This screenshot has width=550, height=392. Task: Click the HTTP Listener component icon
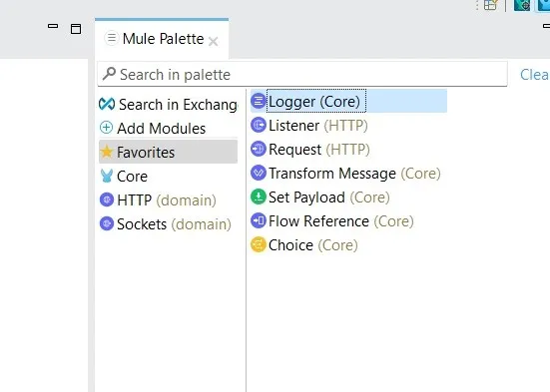tap(259, 125)
